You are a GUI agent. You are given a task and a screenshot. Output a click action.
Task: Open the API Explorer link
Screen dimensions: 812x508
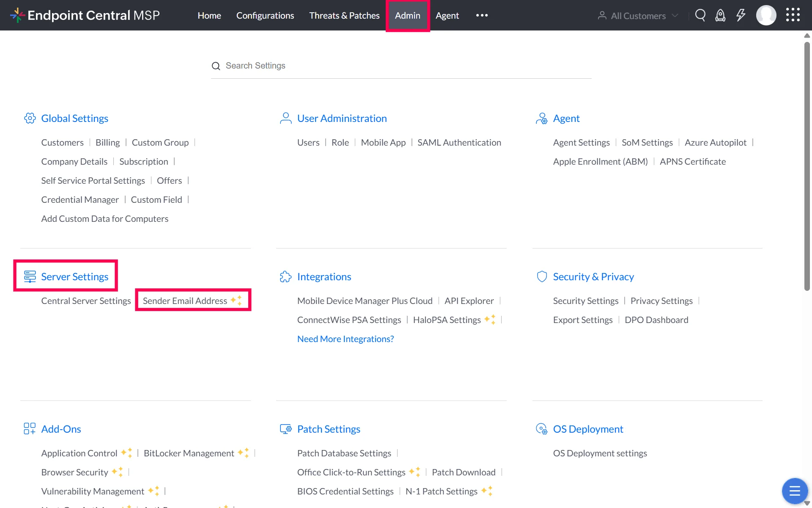tap(469, 301)
